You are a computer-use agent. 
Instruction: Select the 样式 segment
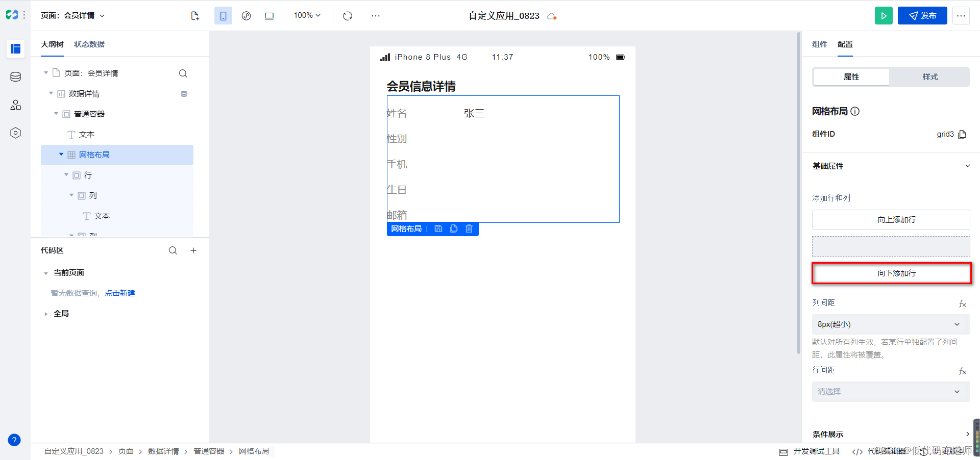[930, 77]
